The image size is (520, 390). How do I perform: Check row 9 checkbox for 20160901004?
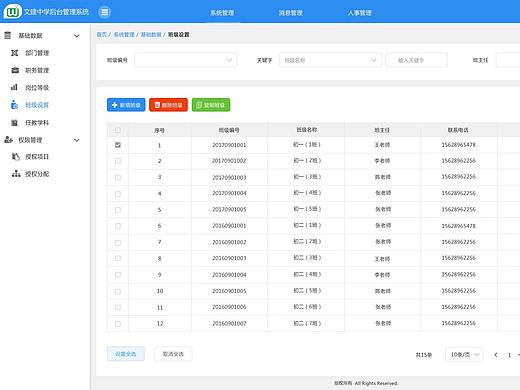pyautogui.click(x=118, y=275)
